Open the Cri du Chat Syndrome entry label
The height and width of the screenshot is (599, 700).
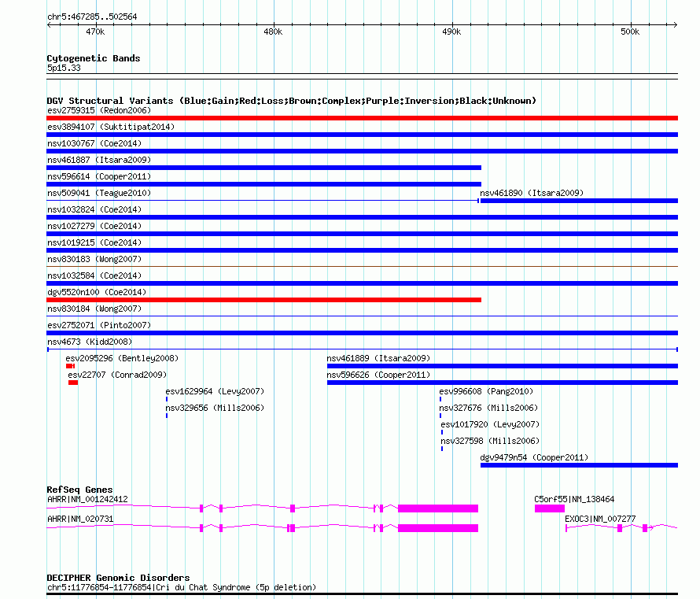coord(182,587)
